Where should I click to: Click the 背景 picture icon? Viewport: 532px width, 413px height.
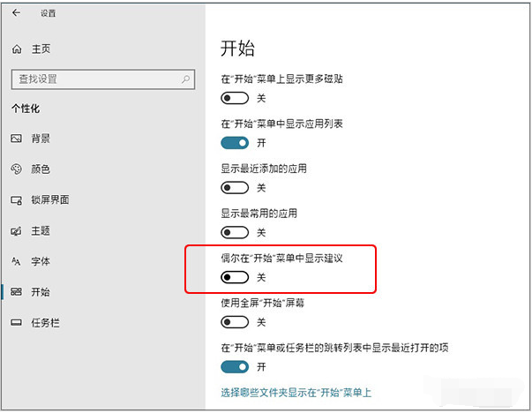[16, 139]
